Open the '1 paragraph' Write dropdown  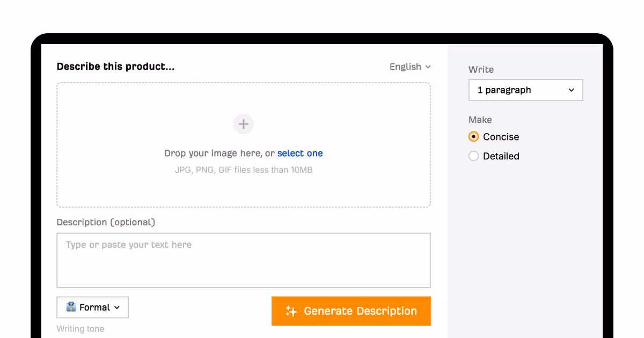tap(526, 90)
